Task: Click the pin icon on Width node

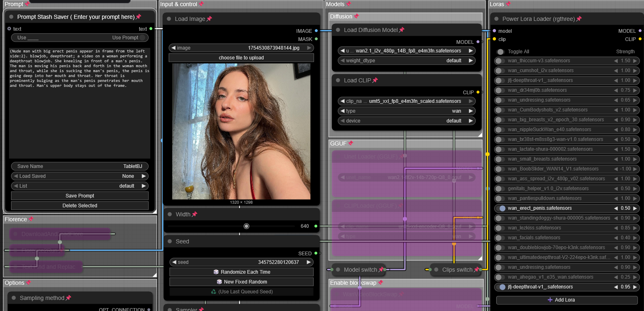Action: coord(194,214)
